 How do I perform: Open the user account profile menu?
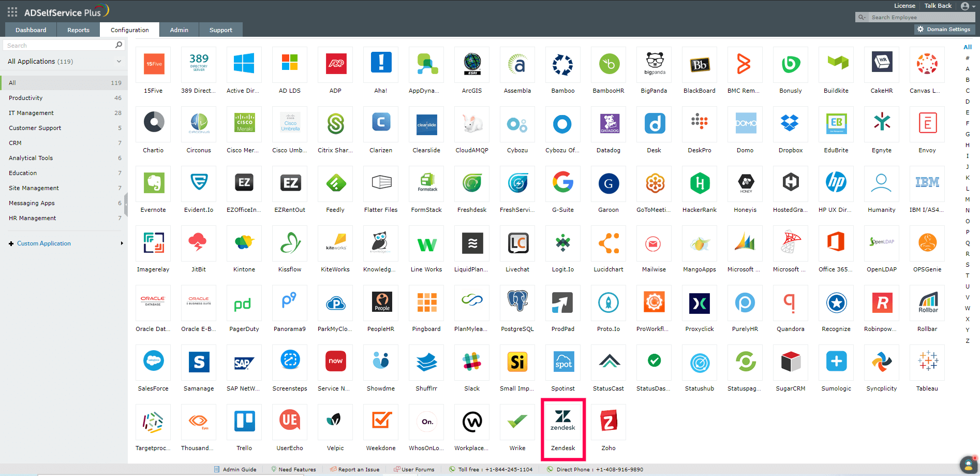coord(967,6)
